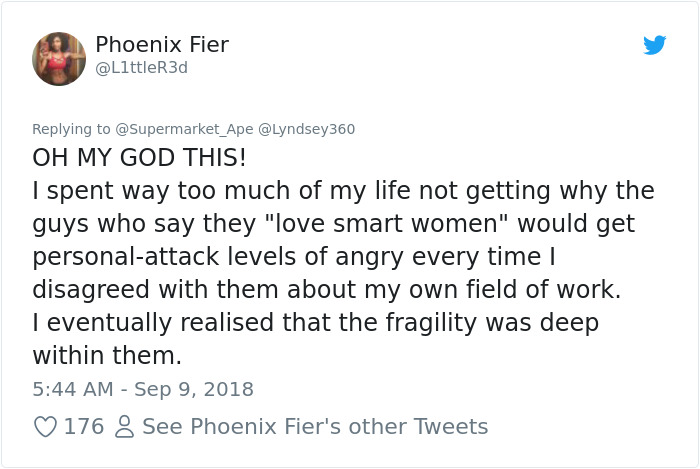This screenshot has width=700, height=469.
Task: Click the 176 likes count
Action: pyautogui.click(x=84, y=427)
